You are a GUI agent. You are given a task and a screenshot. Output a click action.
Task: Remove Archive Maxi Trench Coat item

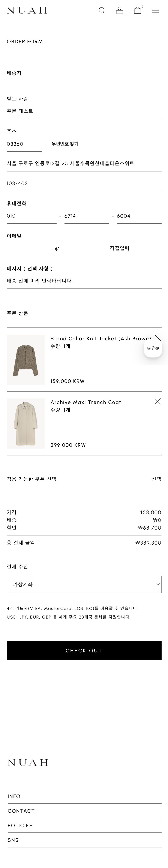pos(157,401)
